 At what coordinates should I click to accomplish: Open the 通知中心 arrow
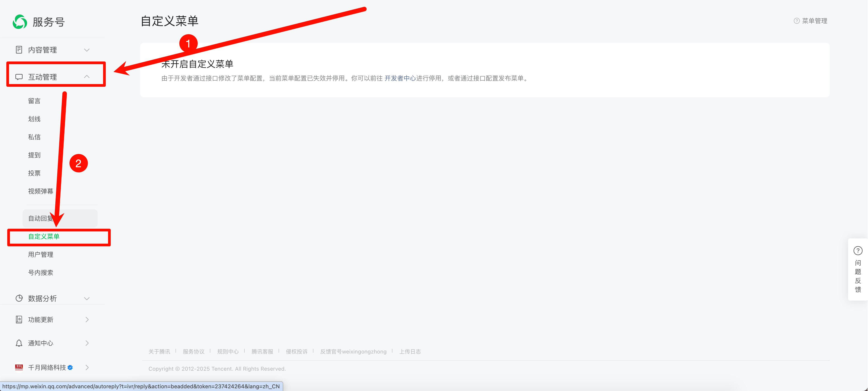coord(87,343)
